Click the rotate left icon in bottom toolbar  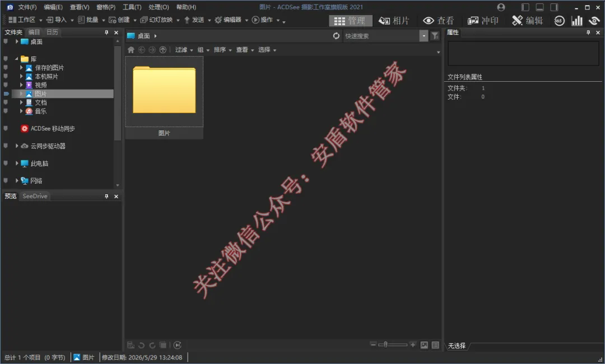pos(142,345)
